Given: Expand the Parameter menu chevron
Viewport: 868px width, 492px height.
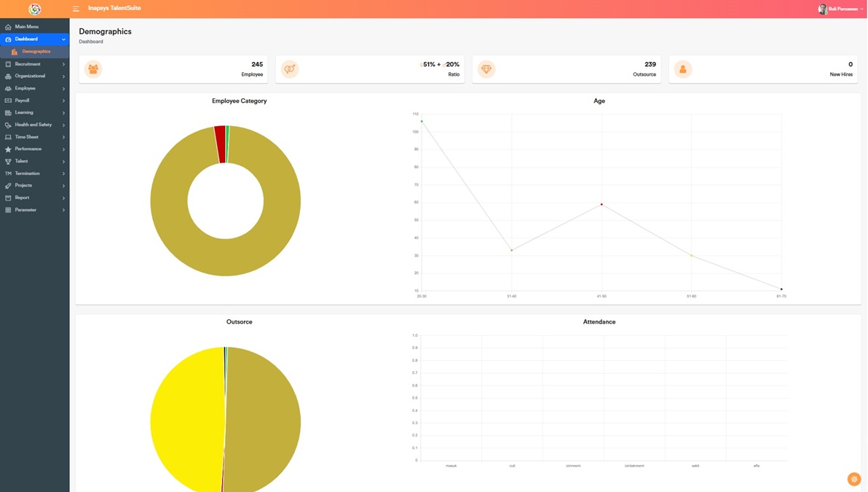Looking at the screenshot, I should [x=63, y=211].
